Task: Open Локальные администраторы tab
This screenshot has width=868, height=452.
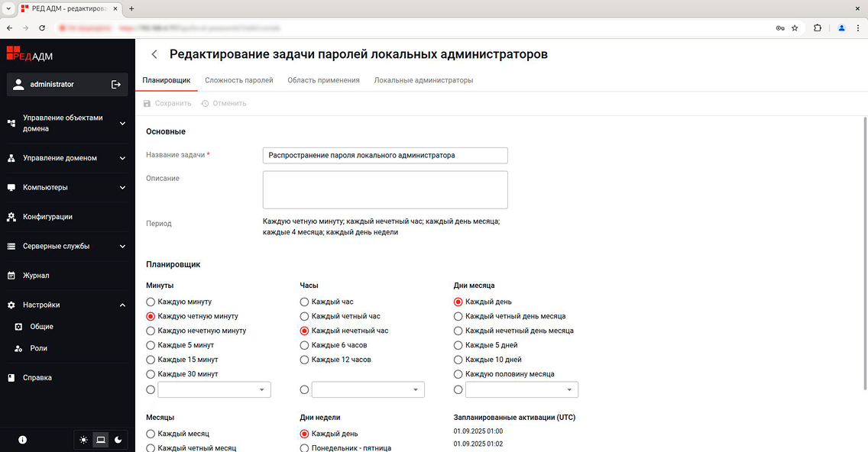Action: [x=423, y=80]
